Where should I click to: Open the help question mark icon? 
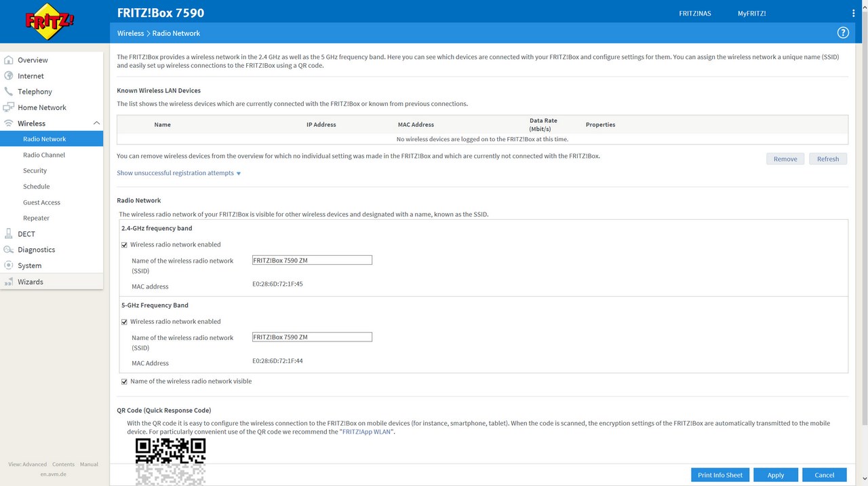843,33
